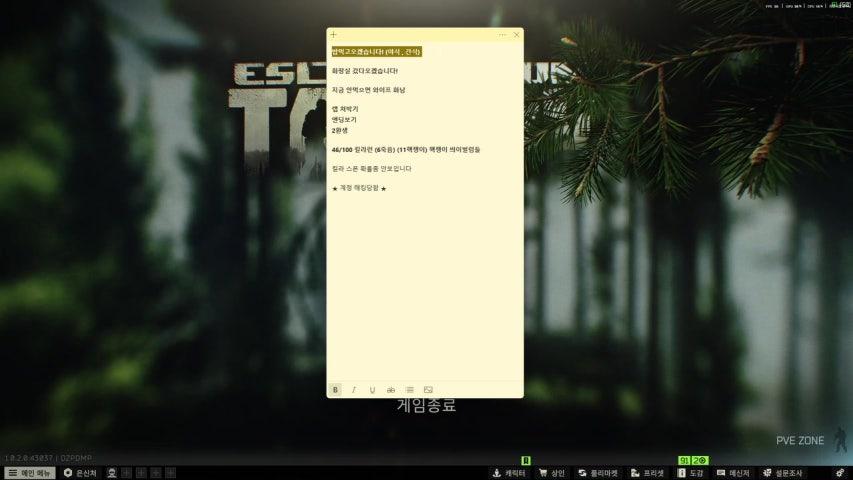853x480 pixels.
Task: Click the PVE ZONE label
Action: tap(800, 440)
